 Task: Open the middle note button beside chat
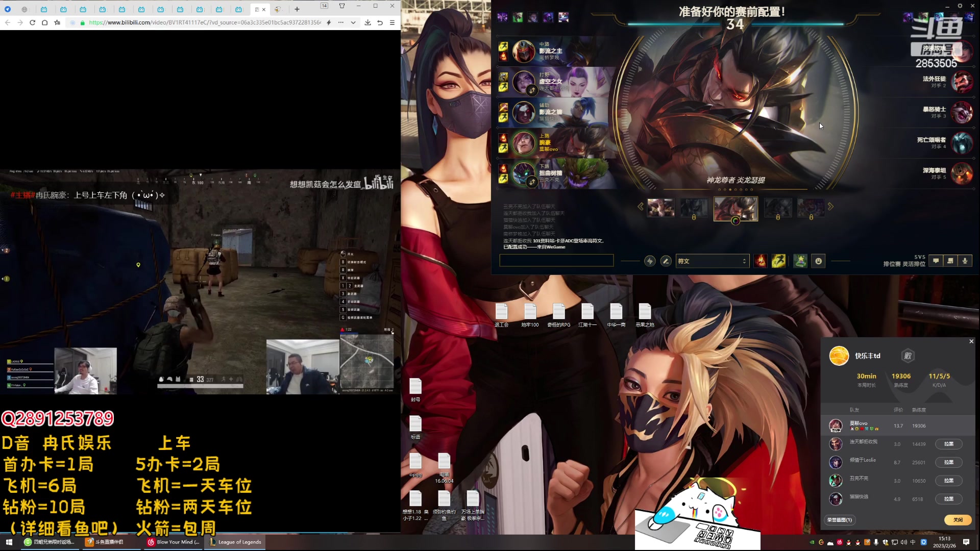pyautogui.click(x=950, y=261)
